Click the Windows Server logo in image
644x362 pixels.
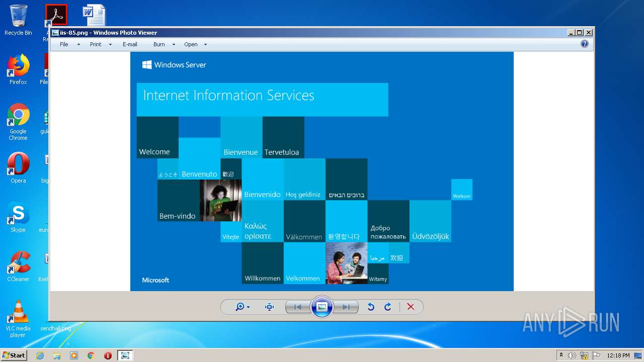point(174,65)
